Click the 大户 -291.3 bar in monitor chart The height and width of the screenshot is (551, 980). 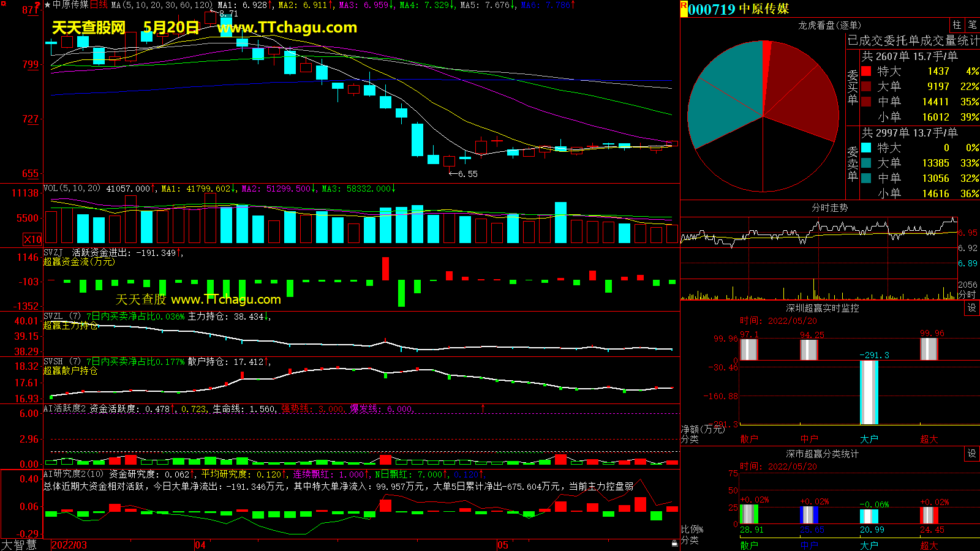tap(869, 392)
